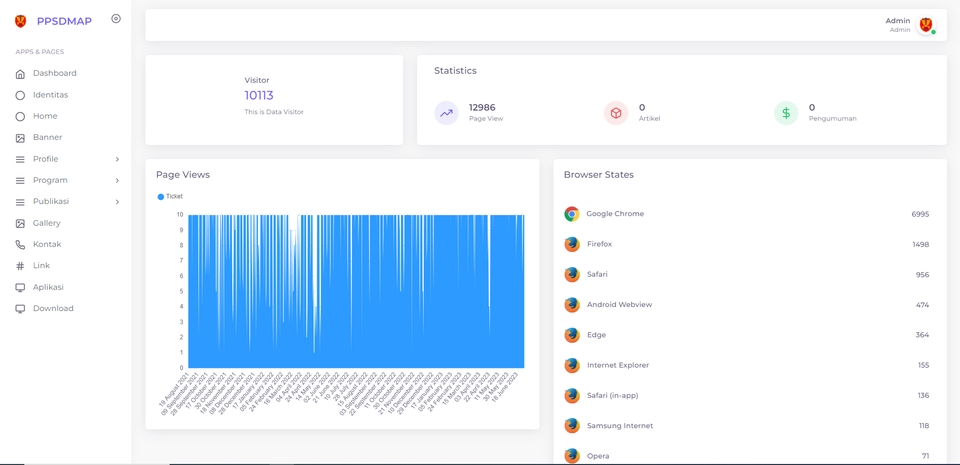Select the Link hash icon
The image size is (960, 465).
pyautogui.click(x=20, y=266)
